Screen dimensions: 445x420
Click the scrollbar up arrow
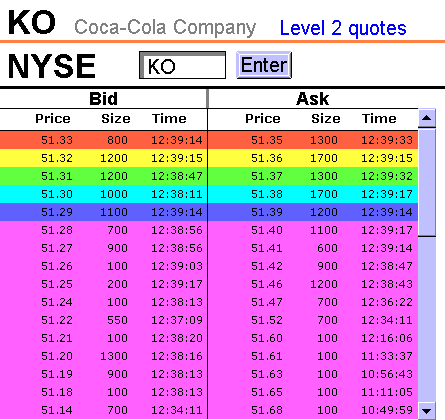pos(427,118)
